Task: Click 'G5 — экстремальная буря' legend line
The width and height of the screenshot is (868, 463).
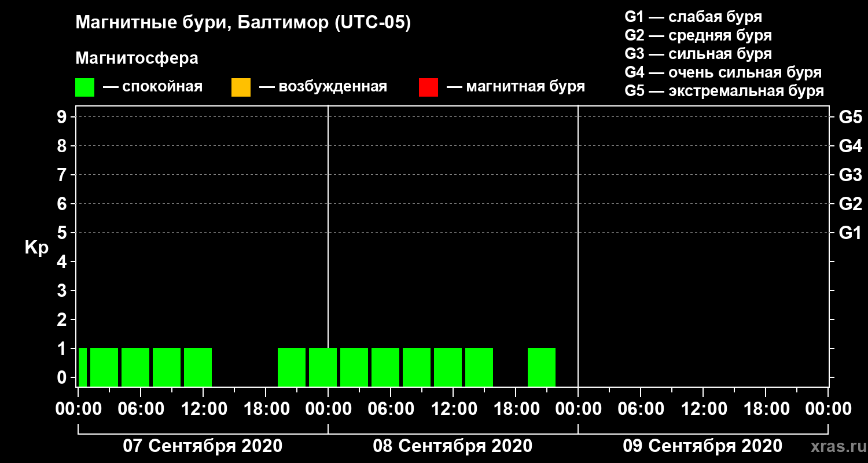Action: pyautogui.click(x=724, y=91)
